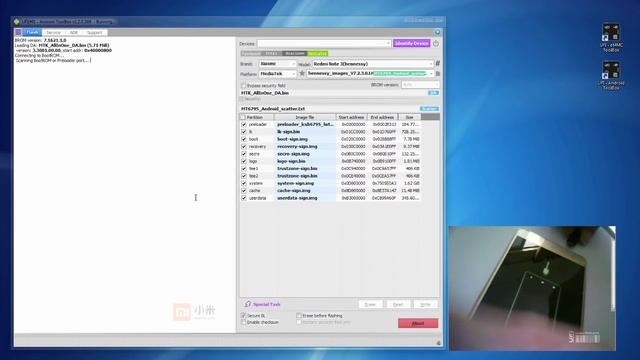The image size is (640, 360).
Task: Uncheck the boot partition checkbox
Action: (244, 139)
